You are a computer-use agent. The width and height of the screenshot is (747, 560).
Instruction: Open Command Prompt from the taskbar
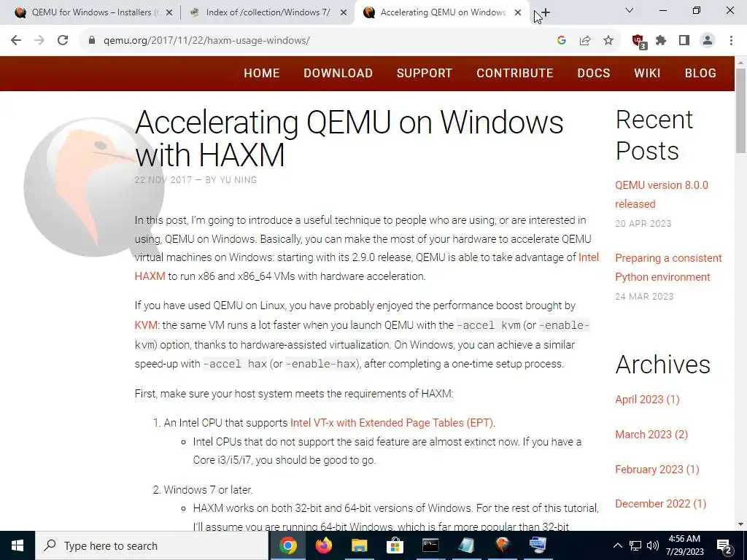(430, 545)
